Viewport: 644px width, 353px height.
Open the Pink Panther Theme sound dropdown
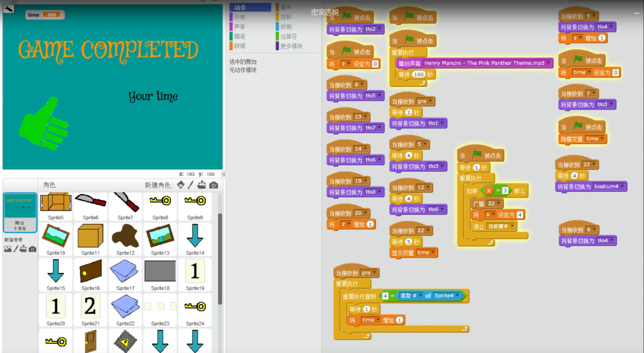548,63
